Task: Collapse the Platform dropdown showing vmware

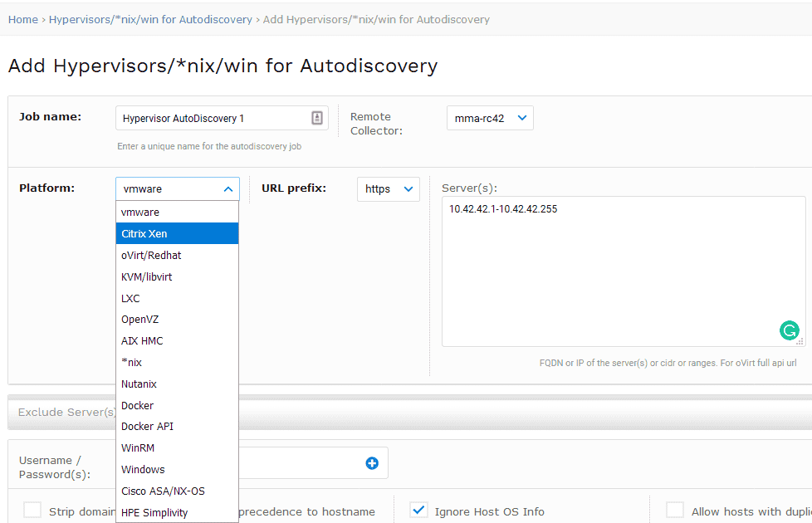Action: tap(178, 189)
